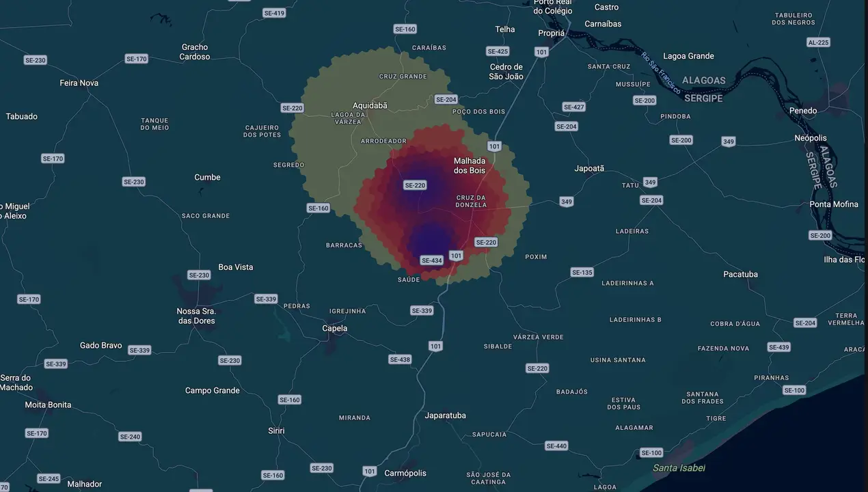Click the Japoatã town label
This screenshot has height=492, width=868.
click(x=589, y=169)
